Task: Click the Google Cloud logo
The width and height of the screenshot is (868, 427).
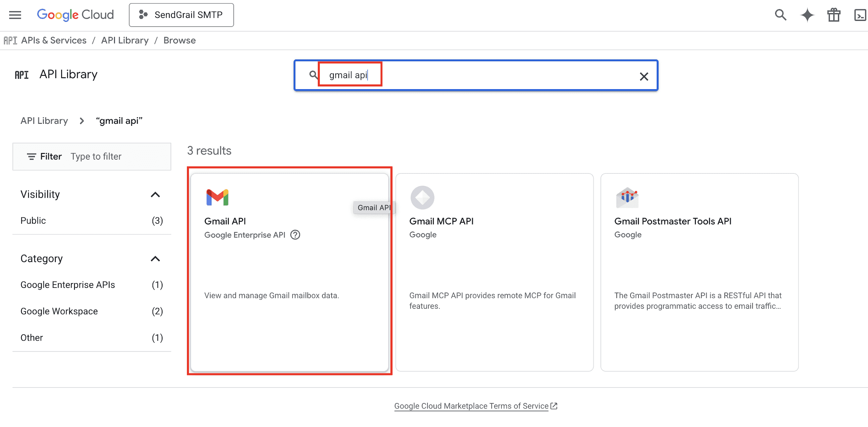Action: 75,15
